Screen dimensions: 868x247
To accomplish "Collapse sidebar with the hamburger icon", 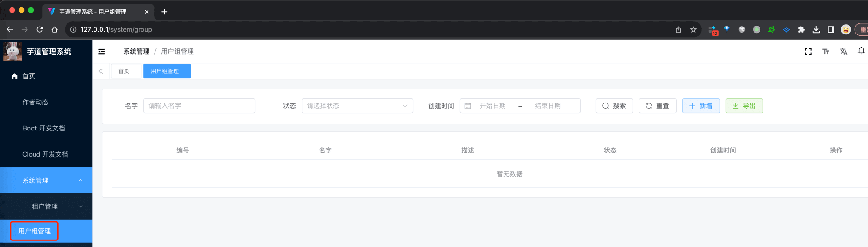I will [x=101, y=52].
